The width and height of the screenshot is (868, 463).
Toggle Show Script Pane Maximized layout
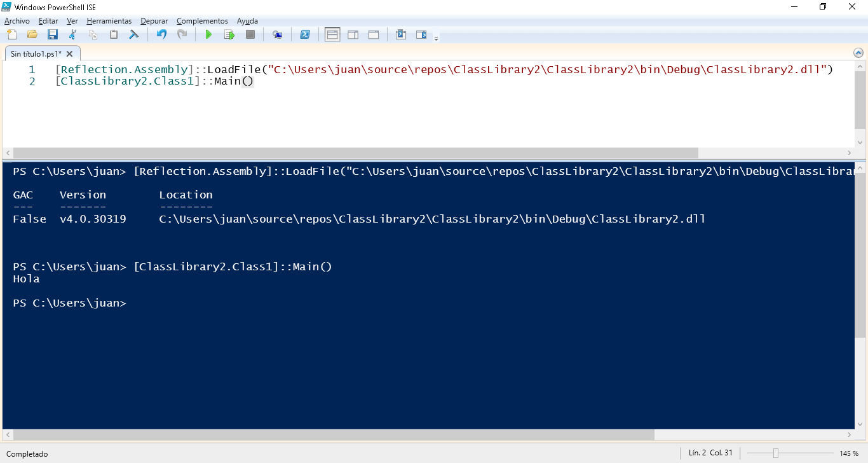click(373, 34)
